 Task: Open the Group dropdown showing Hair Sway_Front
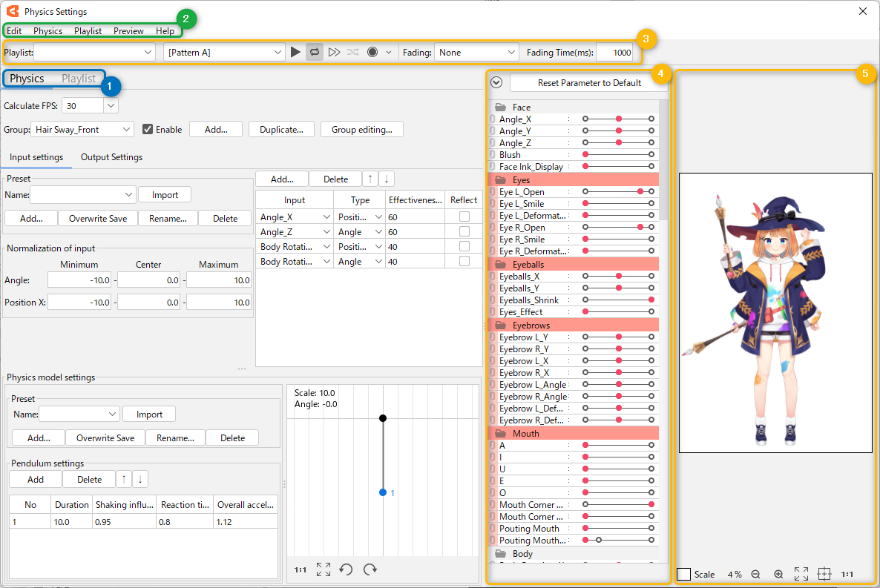point(83,130)
